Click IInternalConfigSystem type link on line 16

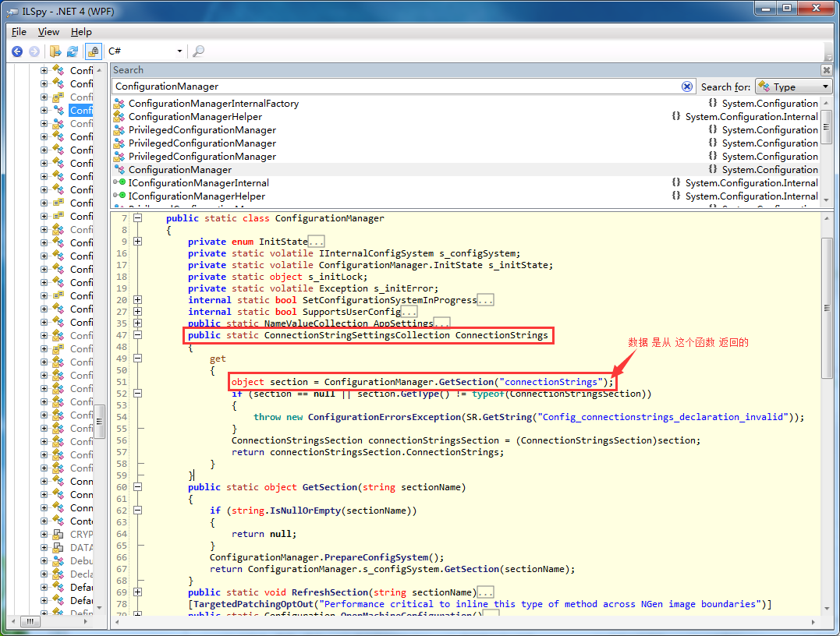pyautogui.click(x=376, y=253)
